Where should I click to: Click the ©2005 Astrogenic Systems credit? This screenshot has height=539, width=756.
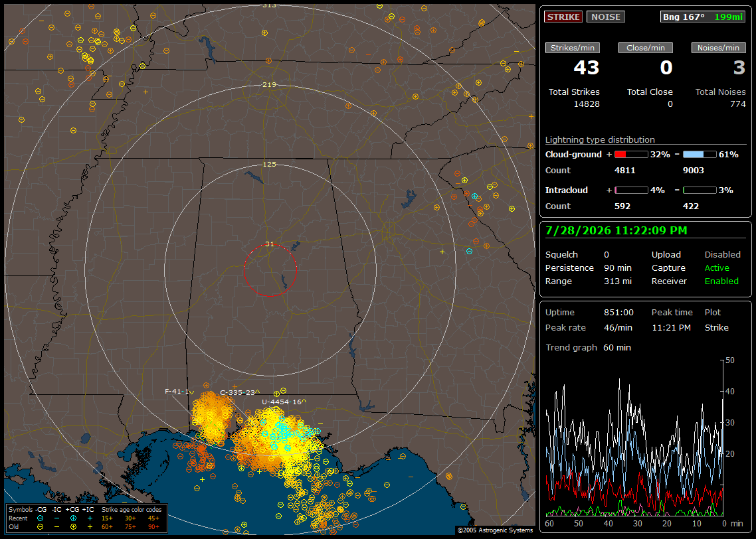[495, 530]
